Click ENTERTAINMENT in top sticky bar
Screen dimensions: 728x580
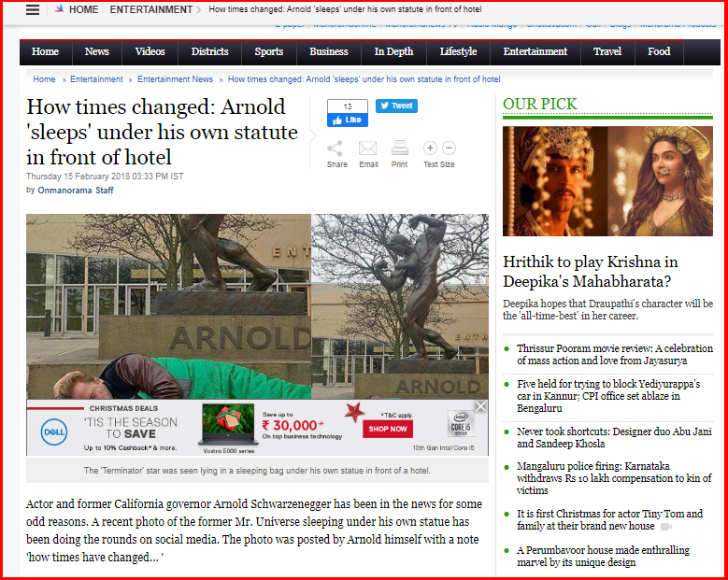point(150,9)
